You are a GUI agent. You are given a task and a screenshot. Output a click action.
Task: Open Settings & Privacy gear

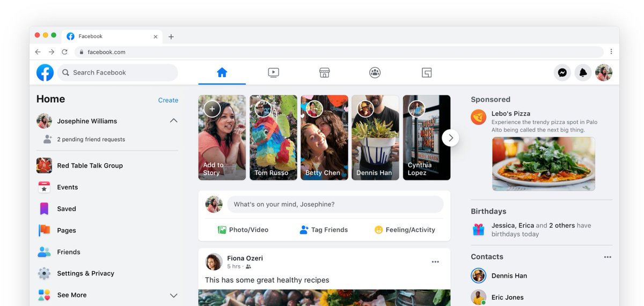point(44,273)
